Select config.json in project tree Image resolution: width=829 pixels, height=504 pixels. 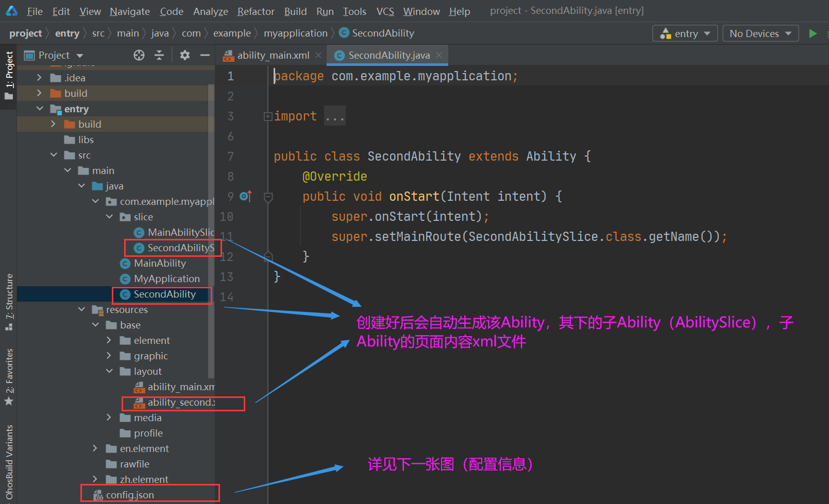(x=130, y=495)
